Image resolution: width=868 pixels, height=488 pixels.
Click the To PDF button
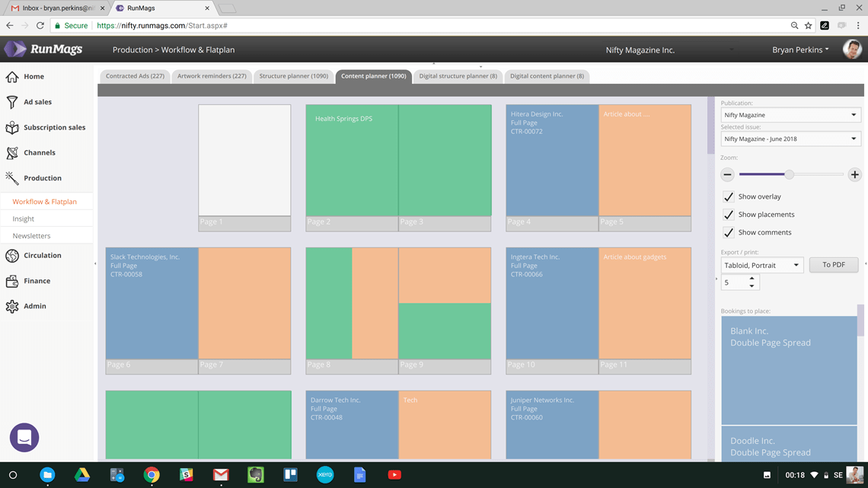[x=834, y=265]
